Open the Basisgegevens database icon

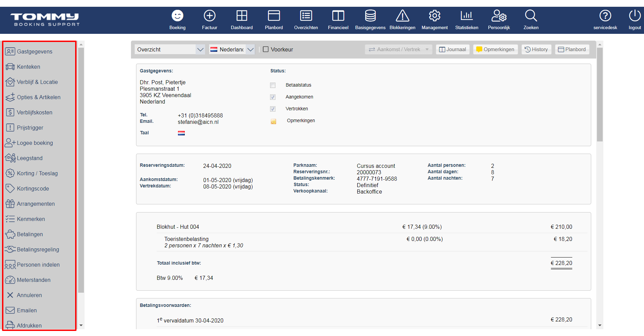click(x=370, y=16)
